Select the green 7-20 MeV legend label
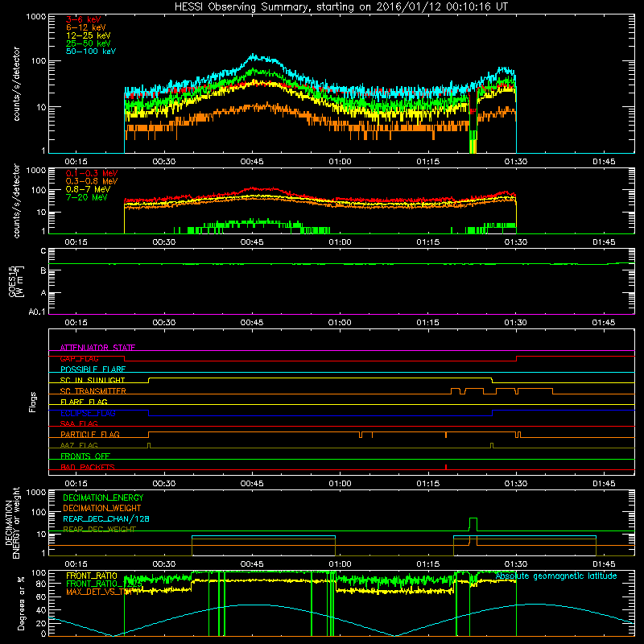Screen dimensions: 644x644 click(x=87, y=197)
